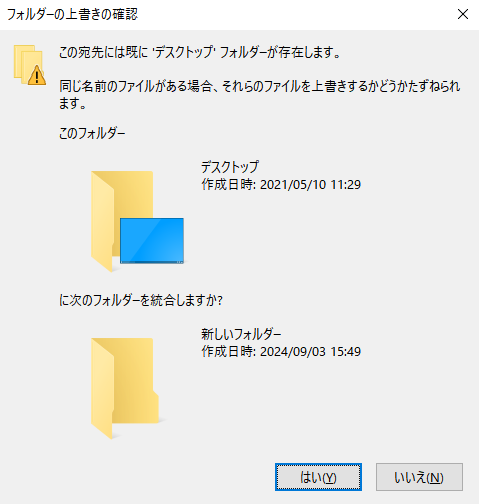Decline the merge with いいえ(N)
This screenshot has height=504, width=479.
419,477
